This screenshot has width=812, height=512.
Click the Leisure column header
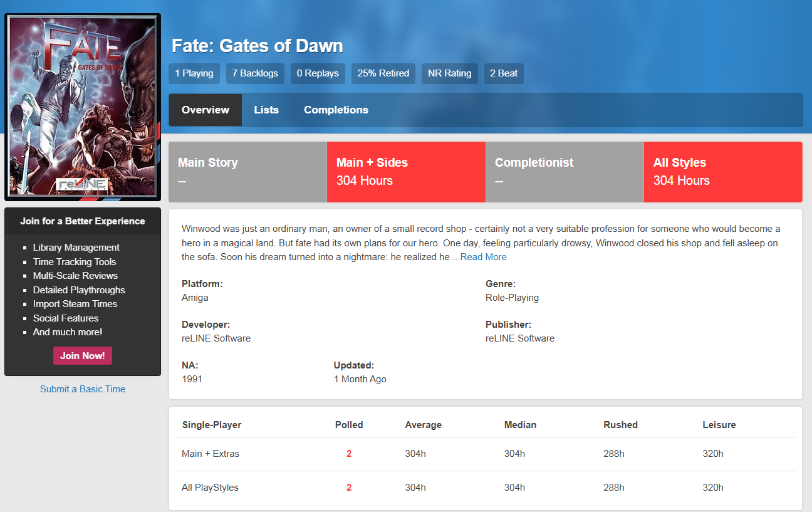coord(719,425)
